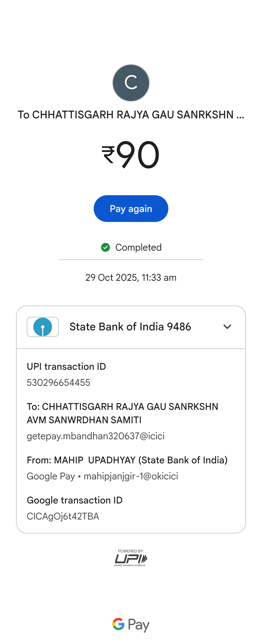The image size is (262, 644).
Task: Tap the recipient avatar with letter C
Action: point(131,83)
